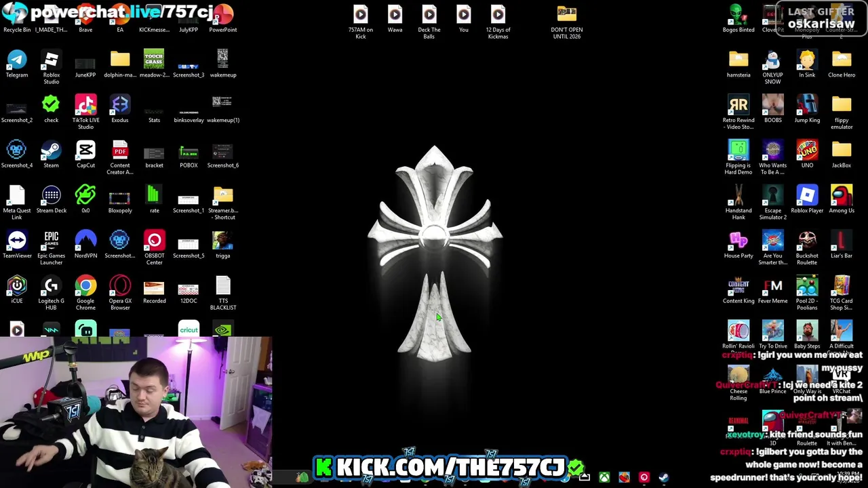Image resolution: width=868 pixels, height=488 pixels.
Task: Open TeamViewer desktop icon
Action: tap(17, 244)
